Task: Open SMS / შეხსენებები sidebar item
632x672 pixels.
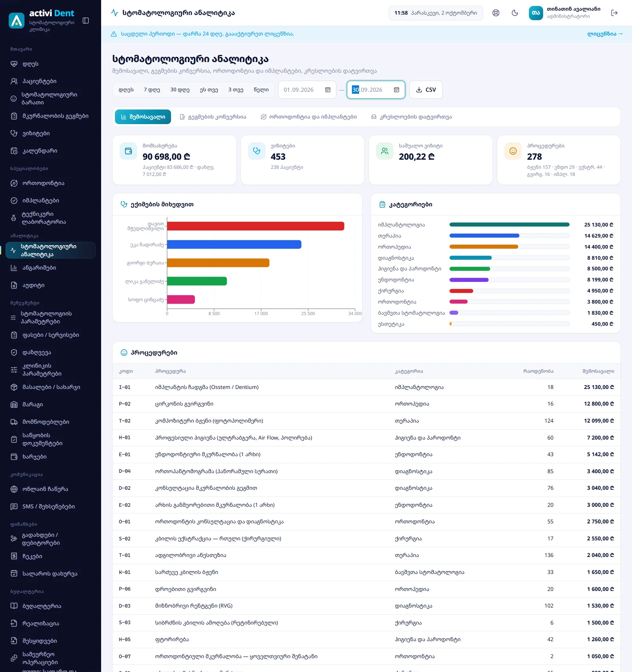Action: (x=51, y=506)
